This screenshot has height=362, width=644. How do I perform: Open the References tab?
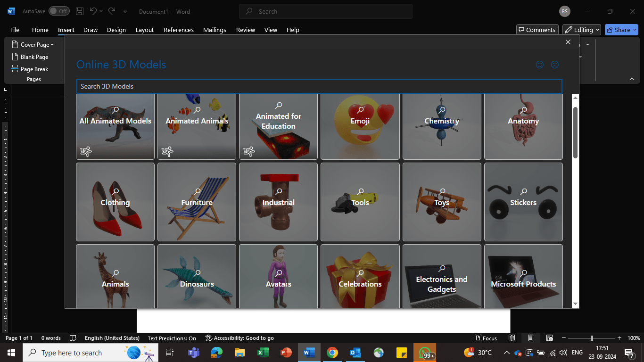(x=179, y=30)
